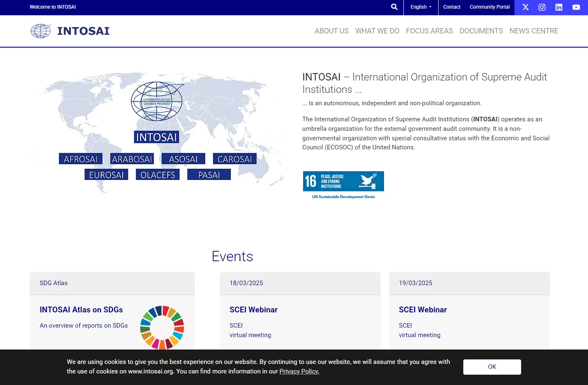
Task: Open the SCEI Webinar on 19/03/2025
Action: [x=423, y=310]
